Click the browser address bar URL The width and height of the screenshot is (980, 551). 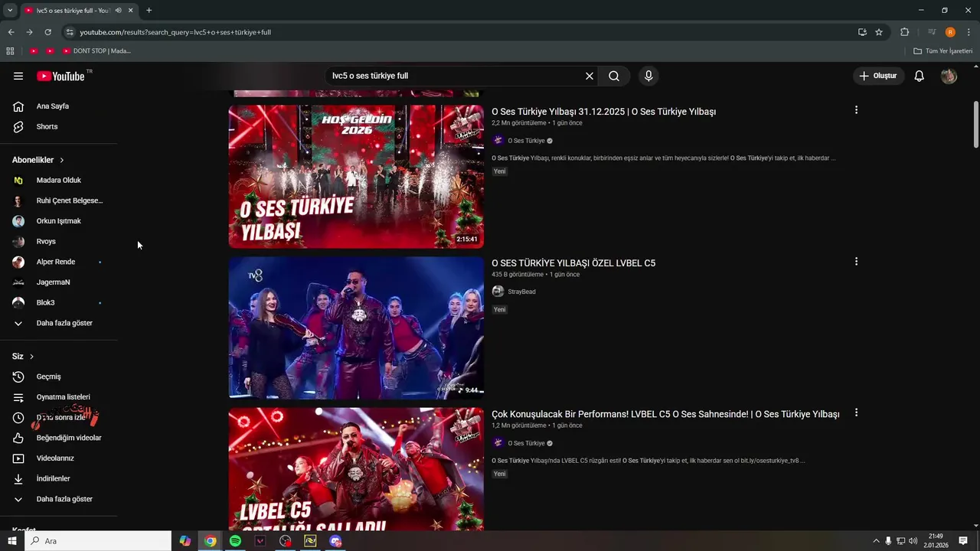pyautogui.click(x=175, y=32)
